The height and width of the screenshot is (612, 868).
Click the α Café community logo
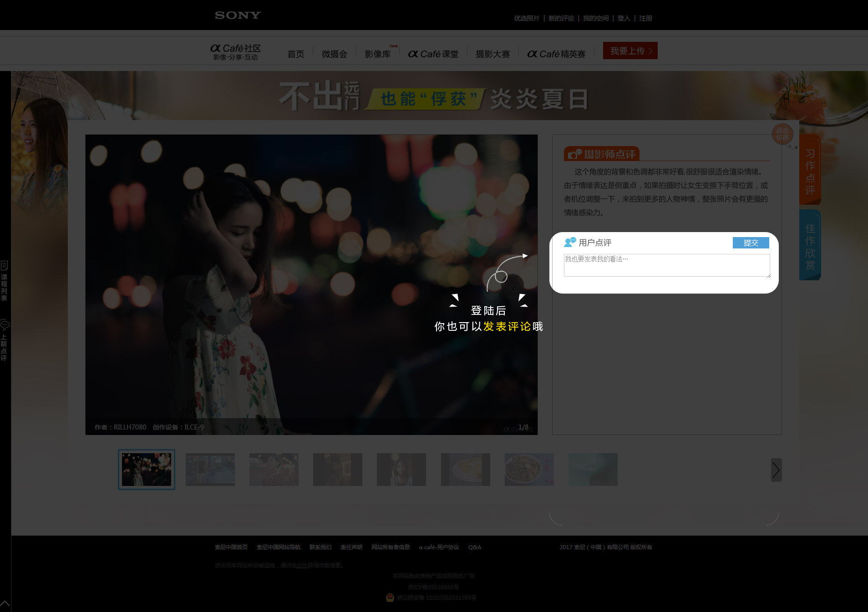coord(235,52)
